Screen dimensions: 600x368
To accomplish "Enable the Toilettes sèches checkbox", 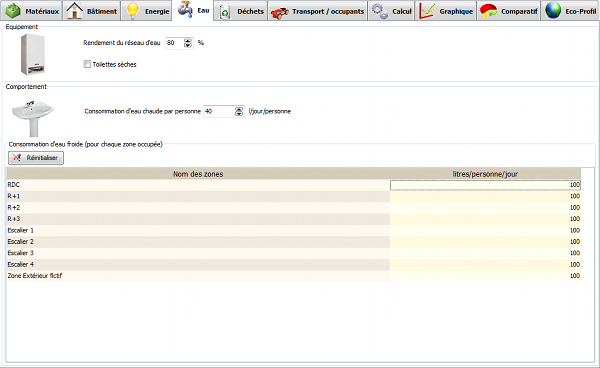I will point(87,64).
